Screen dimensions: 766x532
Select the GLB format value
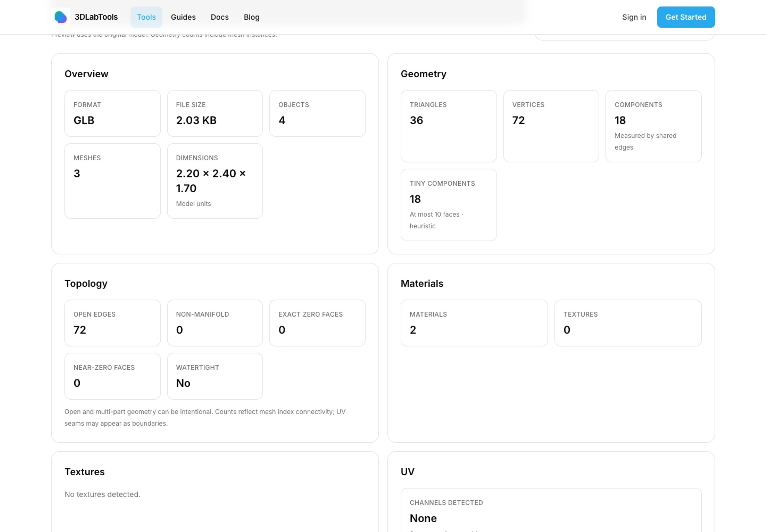[x=84, y=120]
